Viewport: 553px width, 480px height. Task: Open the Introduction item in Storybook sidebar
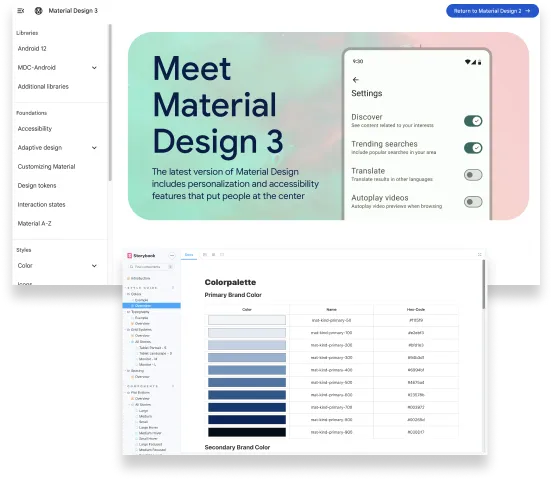[138, 279]
